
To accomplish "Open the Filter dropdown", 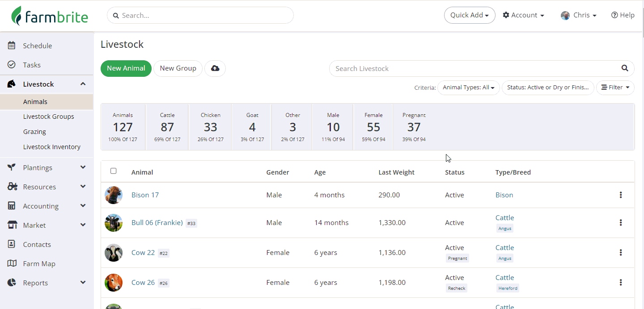I will point(615,88).
